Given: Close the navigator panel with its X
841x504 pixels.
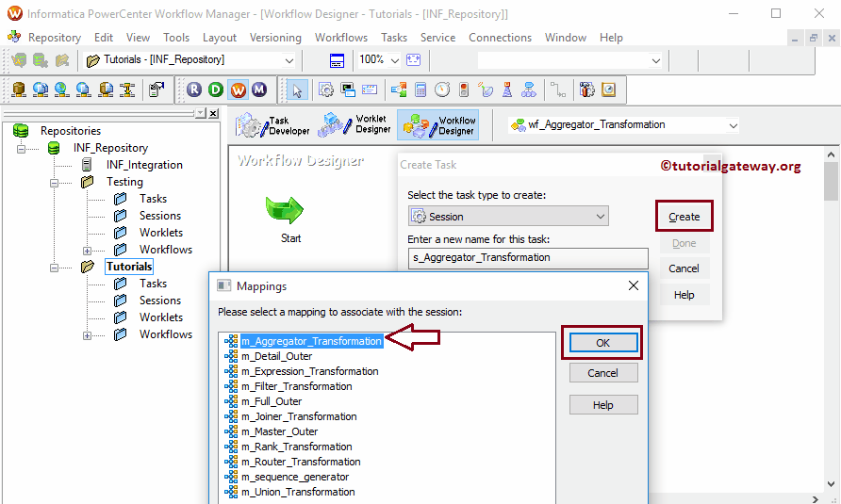Looking at the screenshot, I should coord(213,113).
